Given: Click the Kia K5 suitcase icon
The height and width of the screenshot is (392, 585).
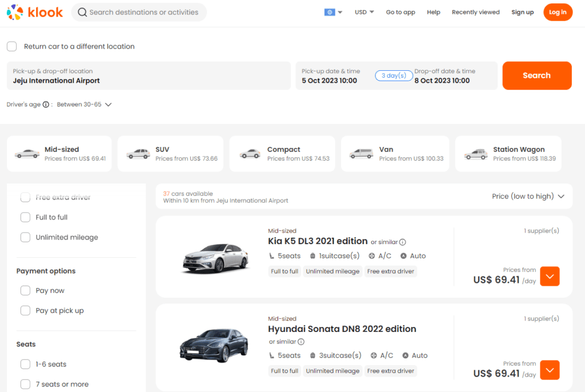Looking at the screenshot, I should tap(312, 256).
